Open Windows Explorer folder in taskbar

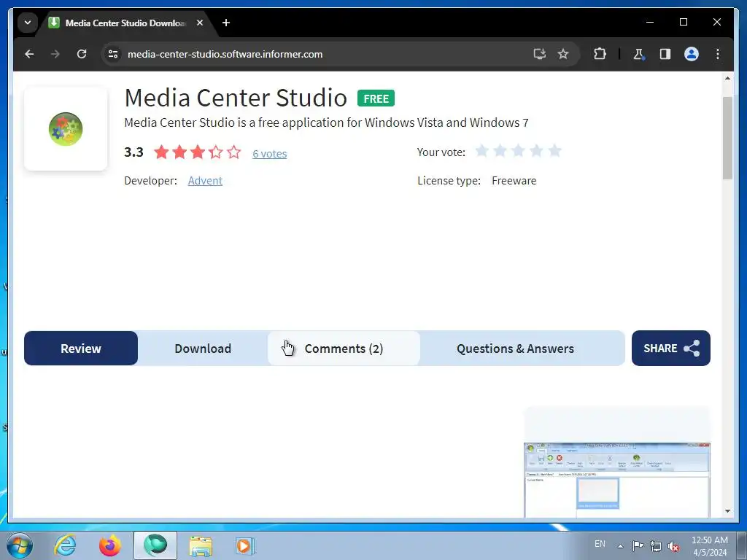[x=201, y=546]
